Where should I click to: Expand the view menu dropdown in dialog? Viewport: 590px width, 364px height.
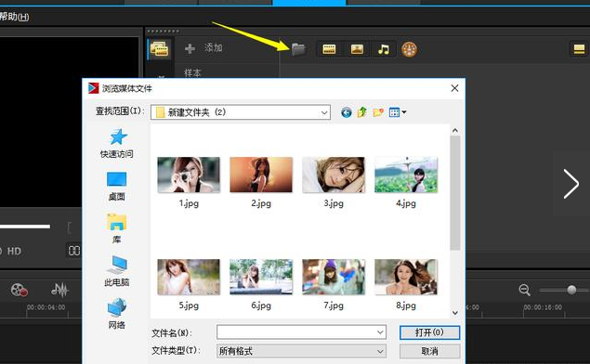tap(398, 112)
